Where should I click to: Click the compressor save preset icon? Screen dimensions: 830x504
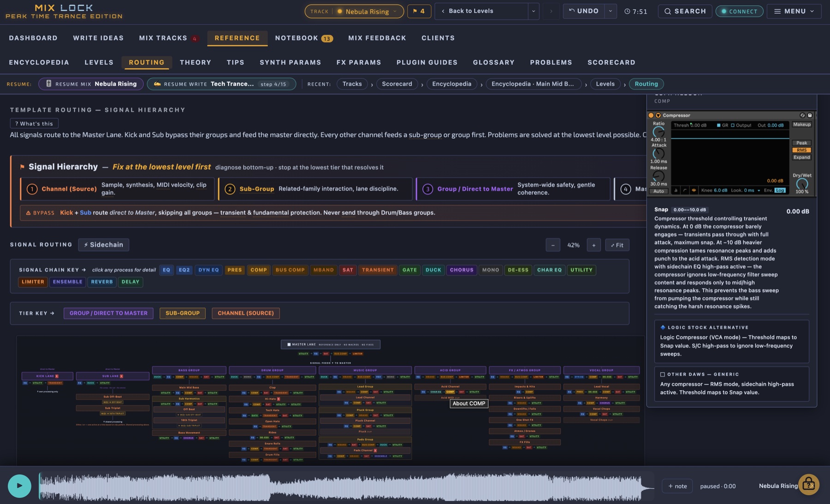click(x=810, y=116)
